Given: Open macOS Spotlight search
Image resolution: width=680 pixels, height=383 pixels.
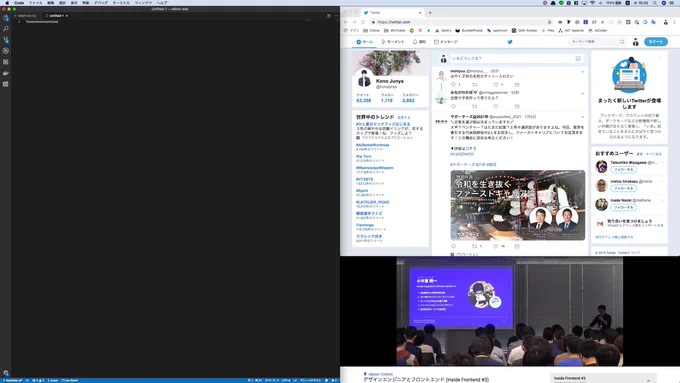Looking at the screenshot, I should coord(655,3).
